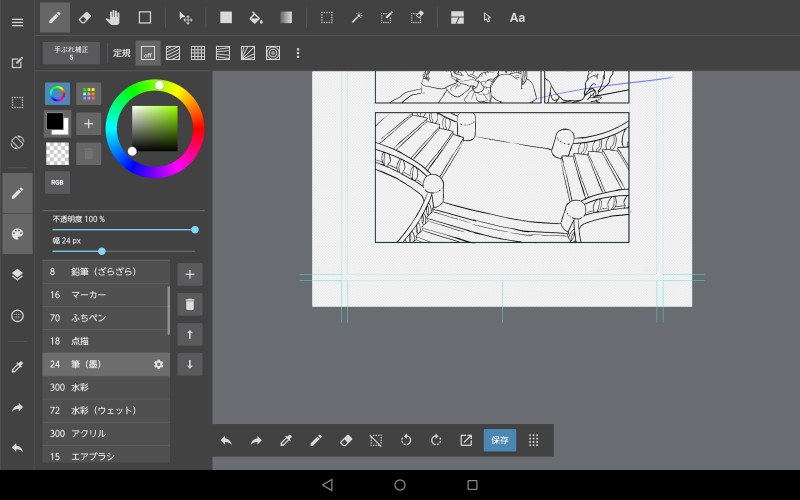
Task: Click the deselect icon in bottom toolbar
Action: [376, 440]
